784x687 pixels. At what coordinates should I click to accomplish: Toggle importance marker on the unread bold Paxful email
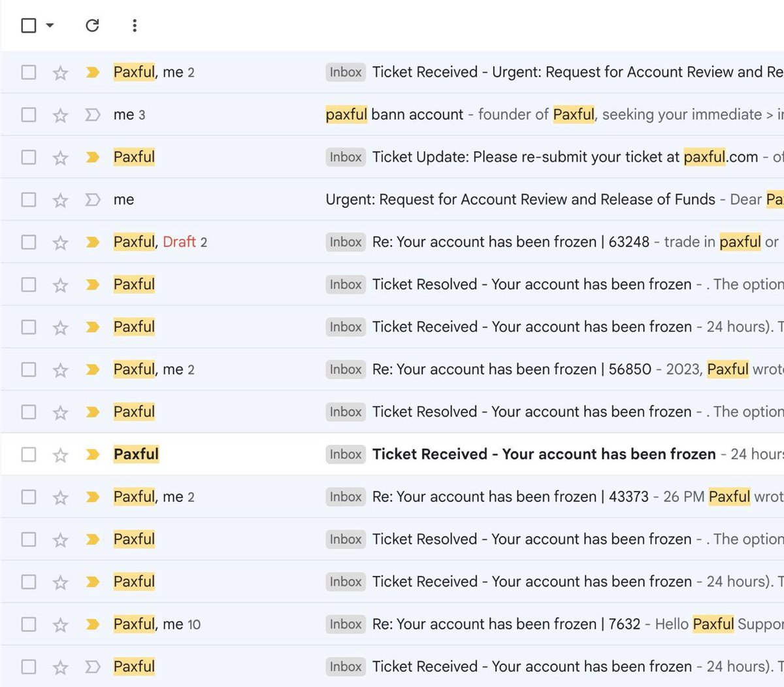click(x=93, y=454)
